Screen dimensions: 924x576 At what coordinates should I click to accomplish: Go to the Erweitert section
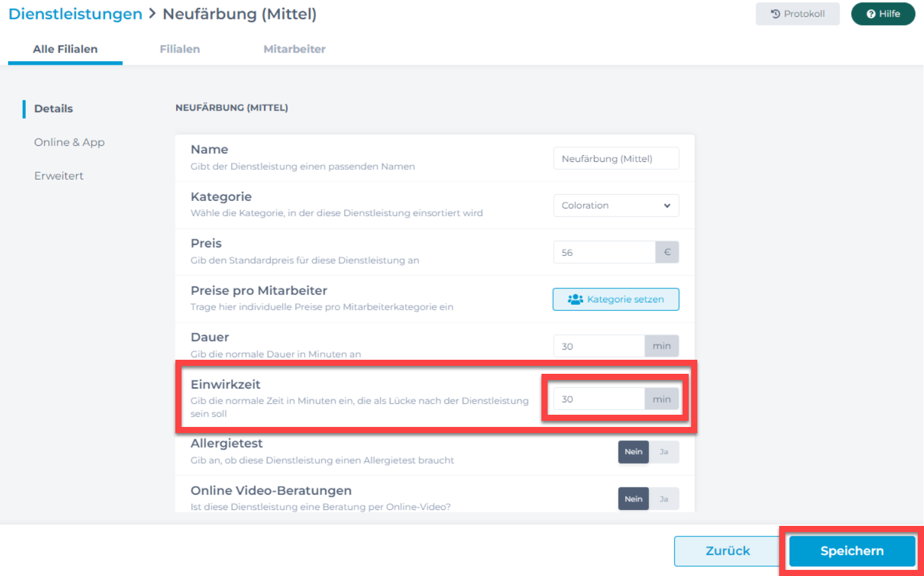59,176
